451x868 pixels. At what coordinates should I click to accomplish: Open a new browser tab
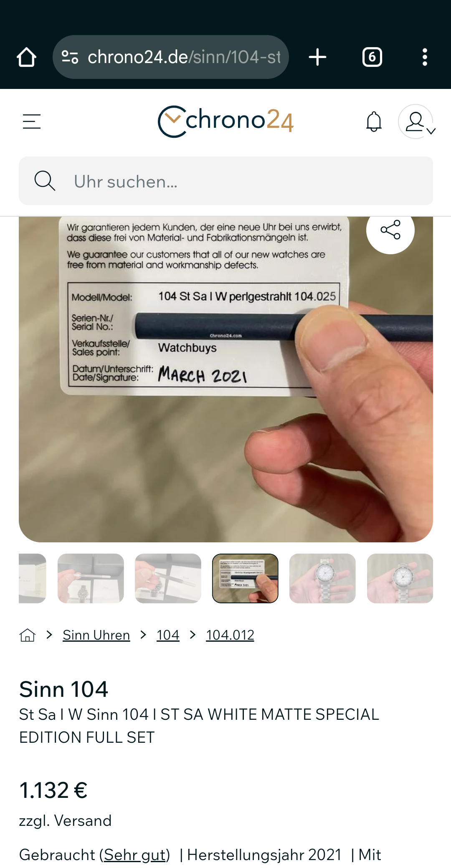click(x=317, y=57)
